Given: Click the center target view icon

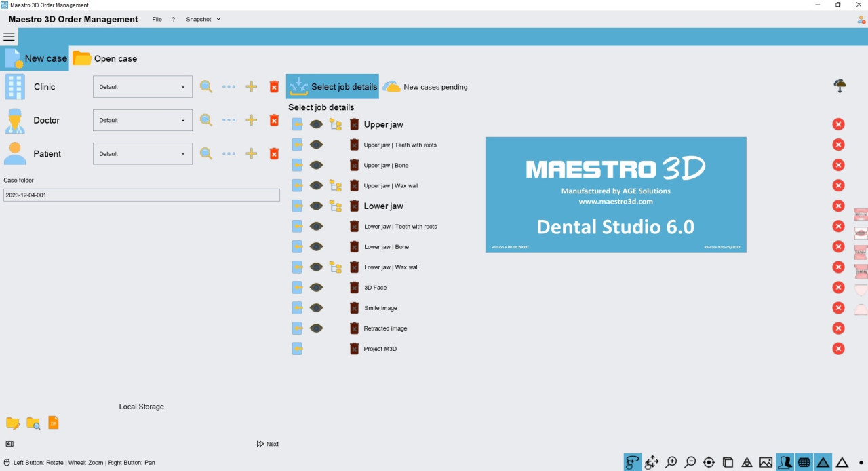Looking at the screenshot, I should (x=709, y=462).
